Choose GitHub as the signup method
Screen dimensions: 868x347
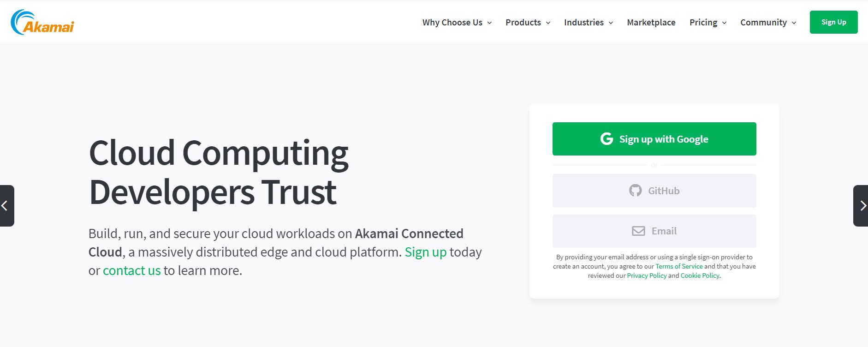coord(654,191)
